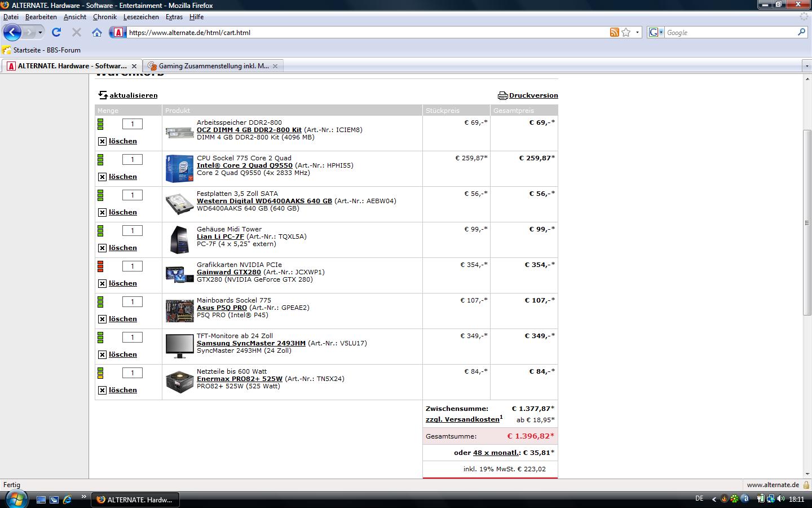812x508 pixels.
Task: Bookmark this page with the star icon
Action: [626, 32]
